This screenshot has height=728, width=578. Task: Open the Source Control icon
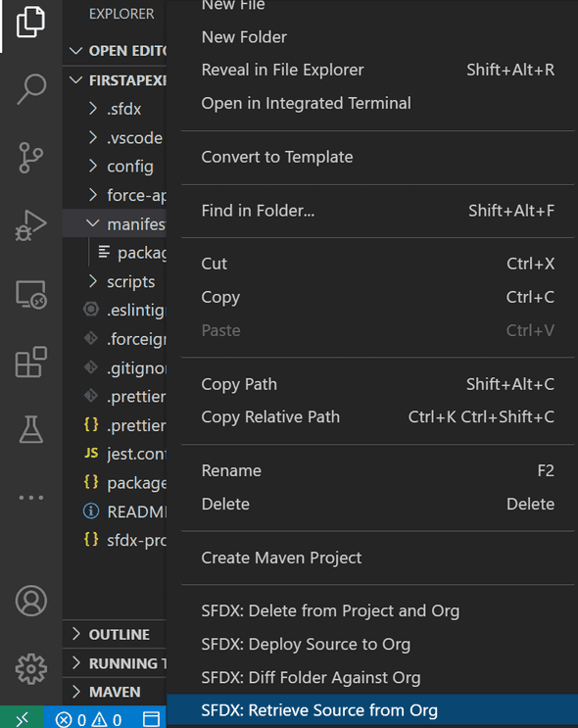pos(31,158)
